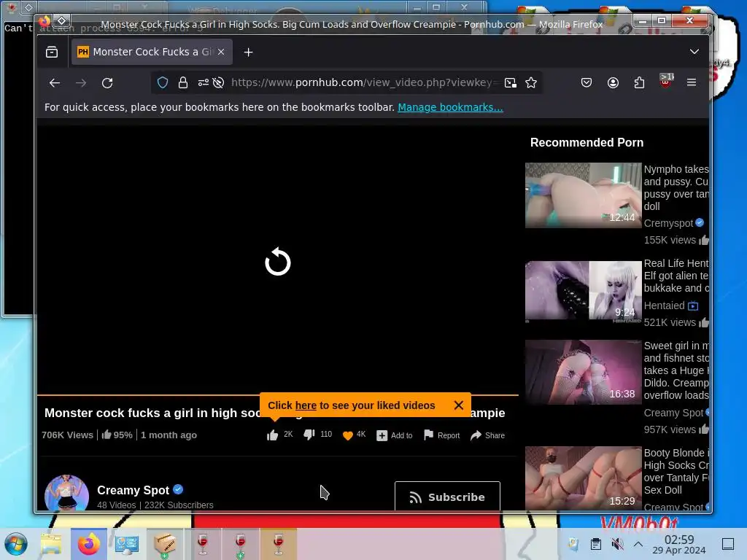Switch to Firefox on the taskbar
Viewport: 747px width, 560px height.
[88, 544]
